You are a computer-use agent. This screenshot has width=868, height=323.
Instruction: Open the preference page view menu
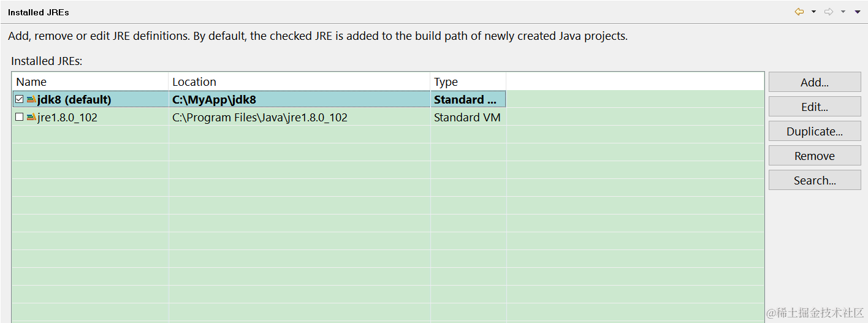click(858, 12)
